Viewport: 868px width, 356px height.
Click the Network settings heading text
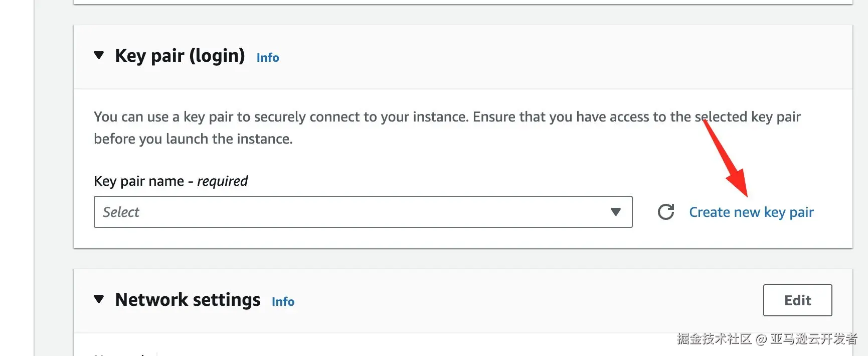tap(188, 300)
